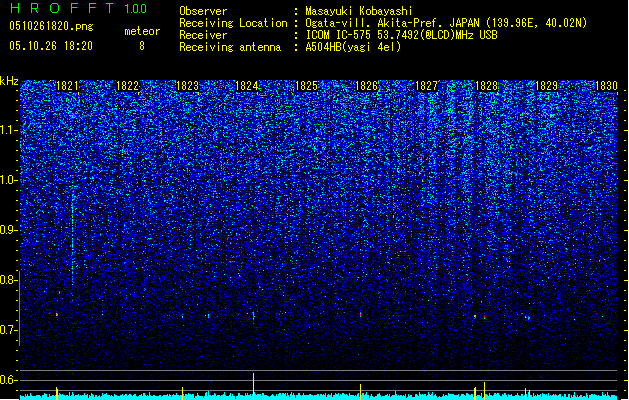Select observer name Masayuki Kobayashi

[359, 11]
